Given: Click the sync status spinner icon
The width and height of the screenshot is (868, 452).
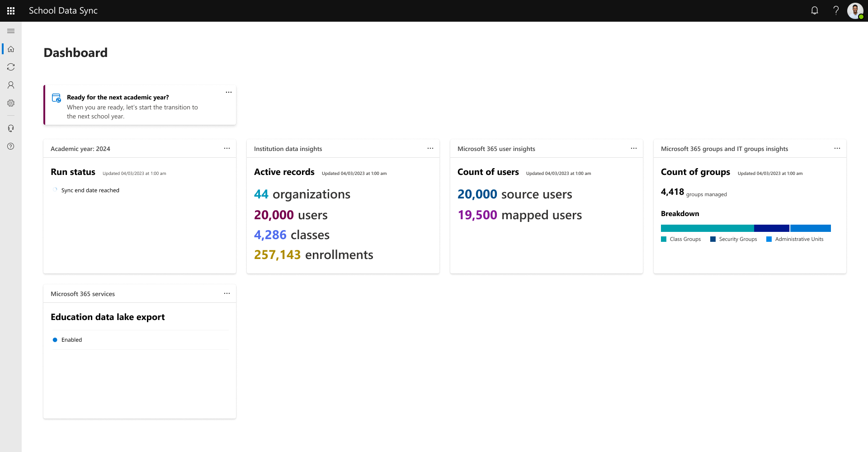Looking at the screenshot, I should (55, 190).
